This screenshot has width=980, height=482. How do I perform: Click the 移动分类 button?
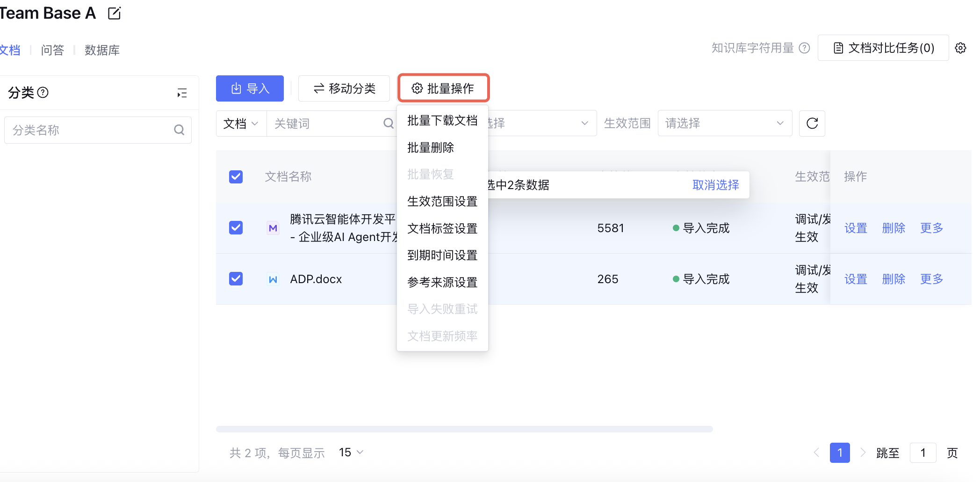344,88
